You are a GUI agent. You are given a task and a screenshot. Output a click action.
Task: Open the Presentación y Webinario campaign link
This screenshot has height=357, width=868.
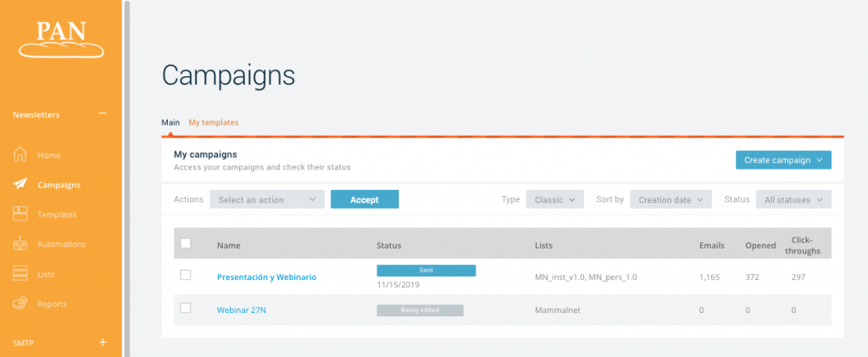point(267,277)
